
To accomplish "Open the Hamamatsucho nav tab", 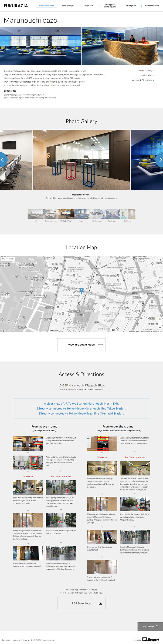I will click(x=152, y=6).
